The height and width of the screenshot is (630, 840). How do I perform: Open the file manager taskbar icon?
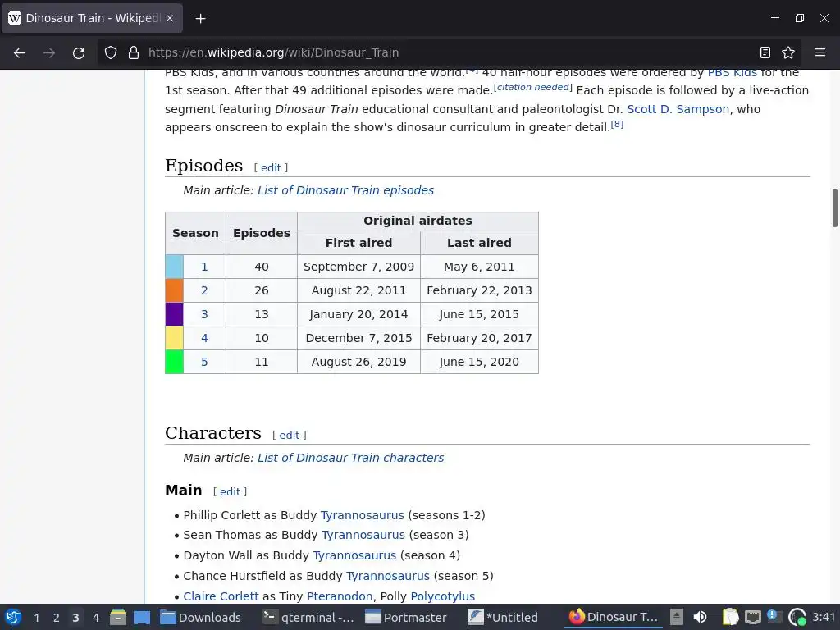point(118,617)
